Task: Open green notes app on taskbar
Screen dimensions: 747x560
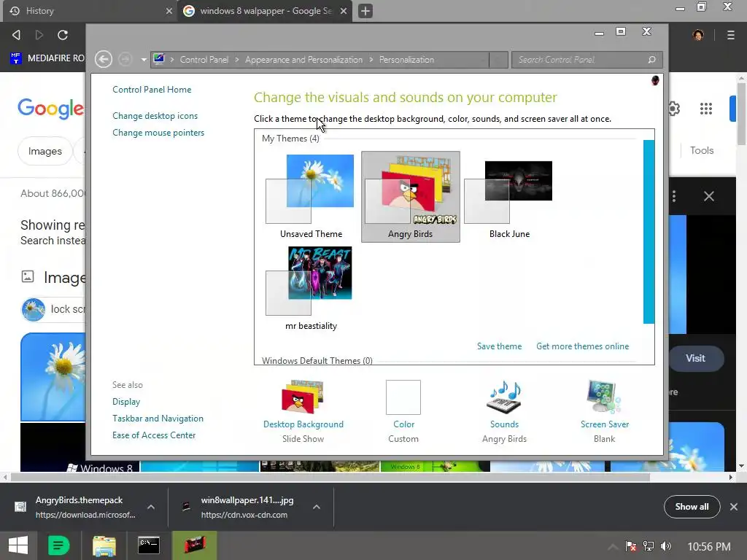Action: pyautogui.click(x=58, y=545)
